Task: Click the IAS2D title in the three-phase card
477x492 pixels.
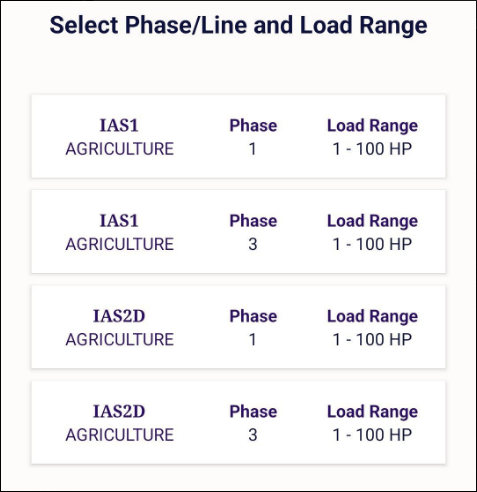Action: 119,412
